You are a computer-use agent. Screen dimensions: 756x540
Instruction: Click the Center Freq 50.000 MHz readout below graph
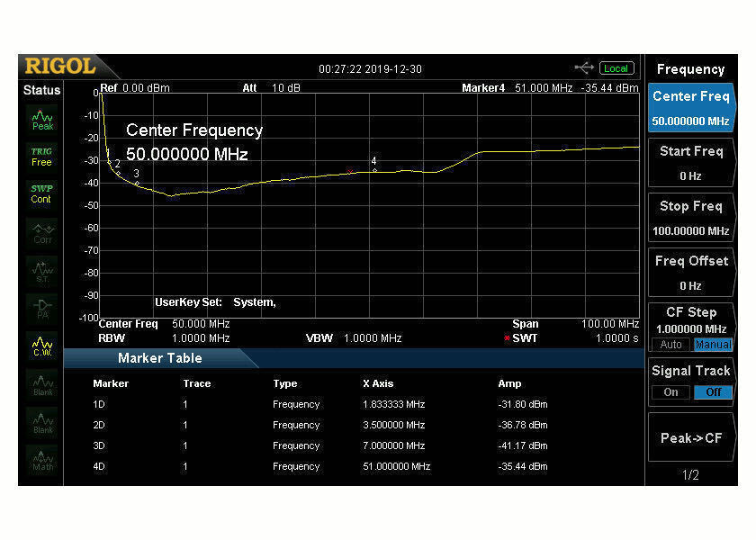164,324
